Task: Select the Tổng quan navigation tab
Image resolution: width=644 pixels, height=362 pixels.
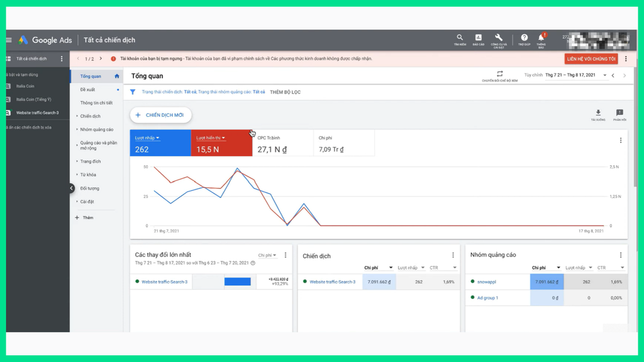Action: (x=96, y=76)
